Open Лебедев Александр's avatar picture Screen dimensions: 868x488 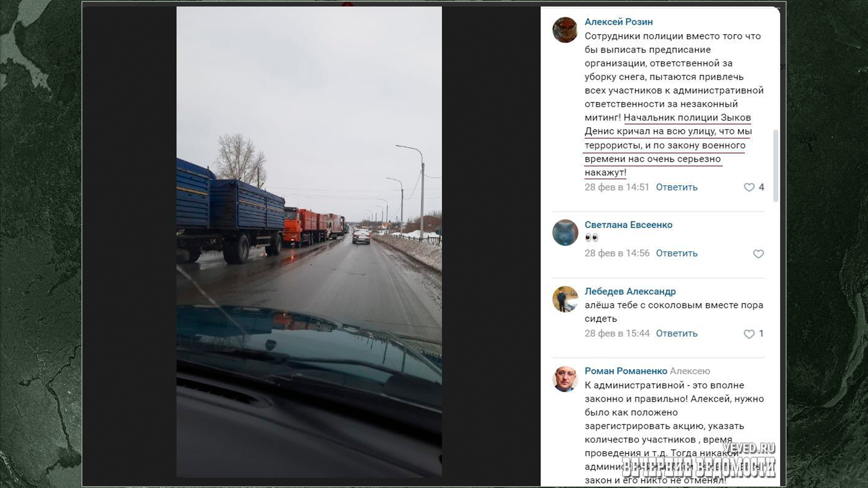[x=565, y=299]
